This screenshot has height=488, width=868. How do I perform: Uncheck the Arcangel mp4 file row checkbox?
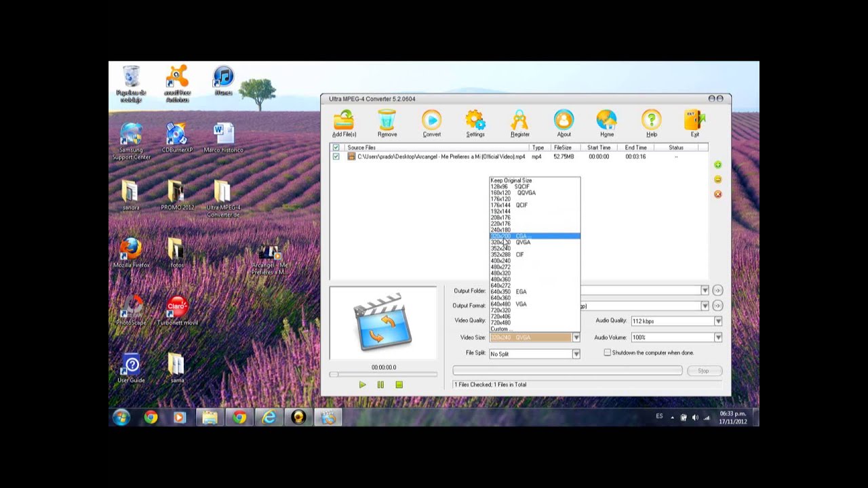pos(336,157)
